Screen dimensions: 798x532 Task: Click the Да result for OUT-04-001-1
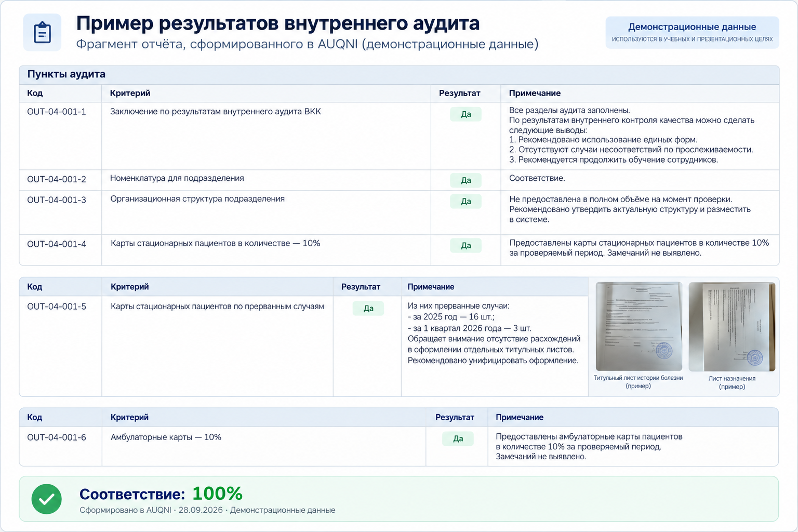[465, 114]
